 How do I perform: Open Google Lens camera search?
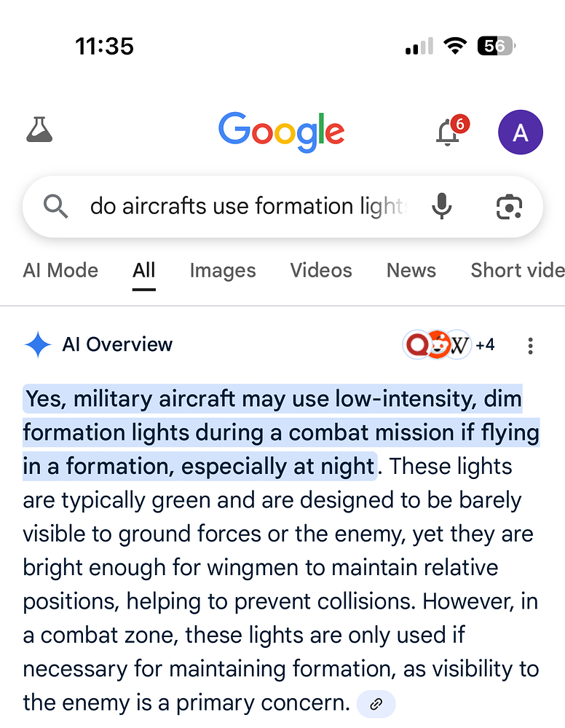coord(509,207)
